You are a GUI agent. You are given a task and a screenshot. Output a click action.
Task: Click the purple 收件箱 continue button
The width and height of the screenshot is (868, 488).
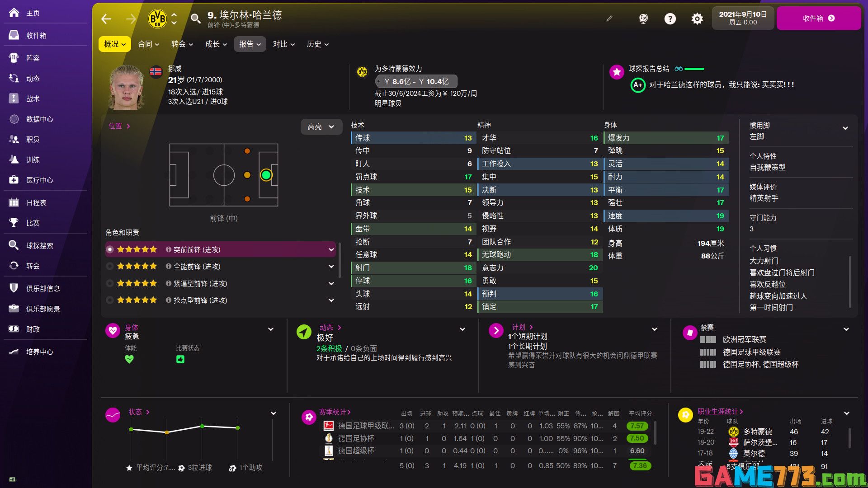[818, 18]
